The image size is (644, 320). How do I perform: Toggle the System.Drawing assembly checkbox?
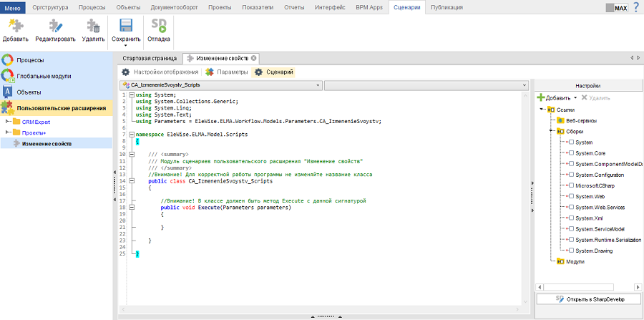571,251
